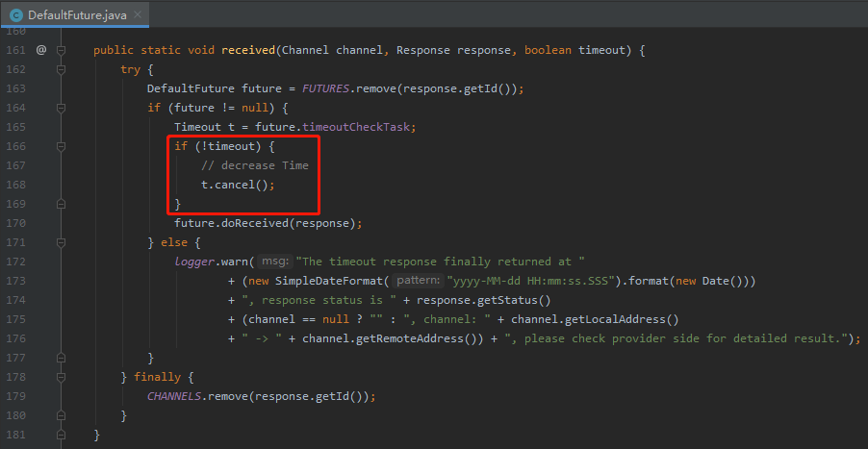Screen dimensions: 868x449
Task: Collapse the finally block at line 178
Action: point(62,377)
